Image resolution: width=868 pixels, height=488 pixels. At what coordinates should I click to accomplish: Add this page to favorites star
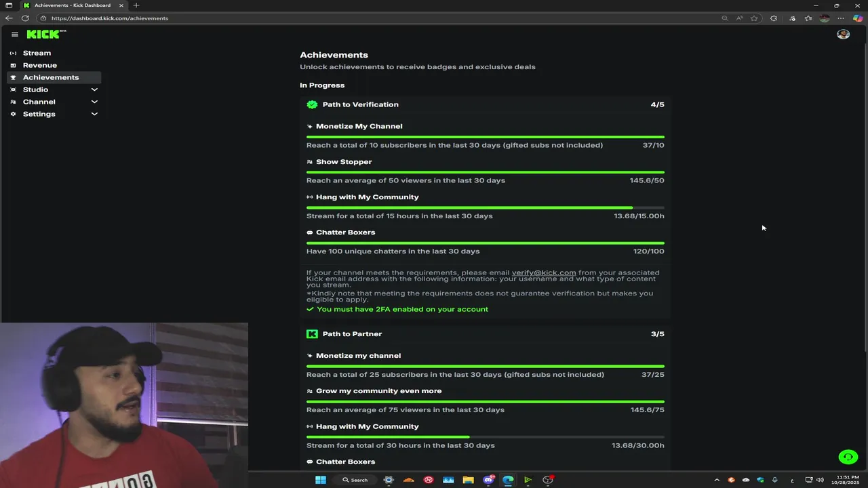coord(754,18)
